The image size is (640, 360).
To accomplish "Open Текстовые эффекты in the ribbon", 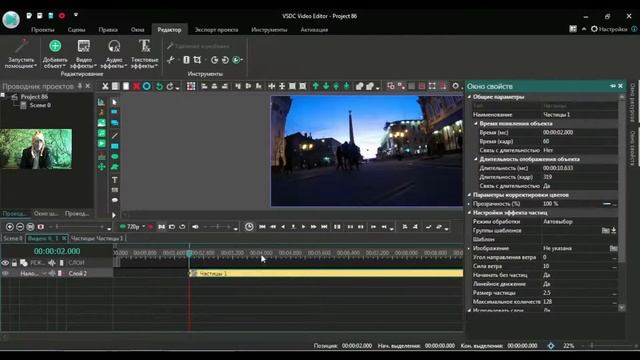I will coord(144,54).
